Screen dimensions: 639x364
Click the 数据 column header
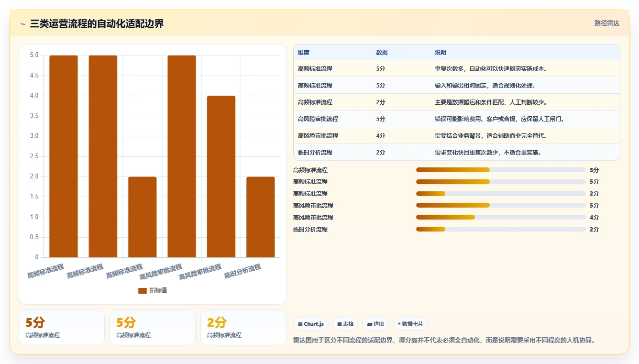pyautogui.click(x=382, y=53)
